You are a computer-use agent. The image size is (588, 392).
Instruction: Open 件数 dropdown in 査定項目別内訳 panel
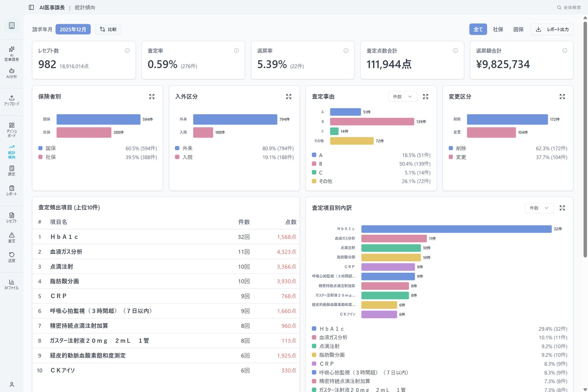tap(539, 208)
